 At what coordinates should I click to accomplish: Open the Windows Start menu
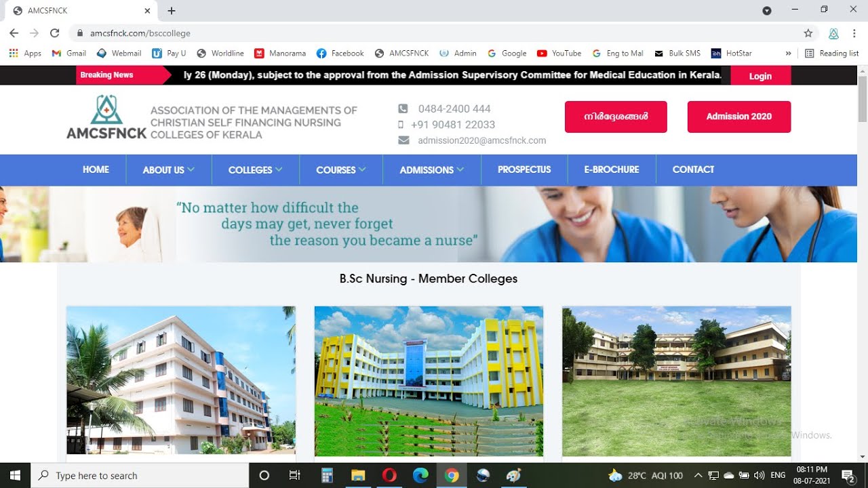(x=15, y=475)
